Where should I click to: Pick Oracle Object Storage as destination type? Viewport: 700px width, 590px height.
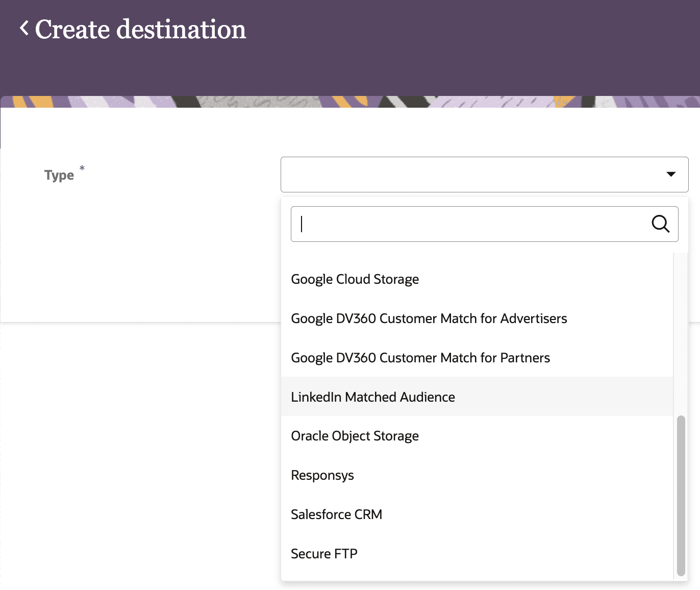pos(355,435)
